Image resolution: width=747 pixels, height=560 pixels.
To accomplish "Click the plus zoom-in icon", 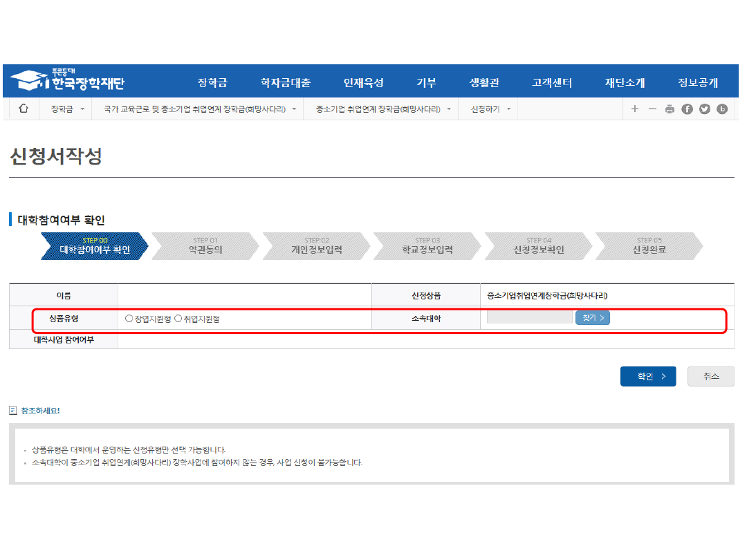I will [634, 109].
